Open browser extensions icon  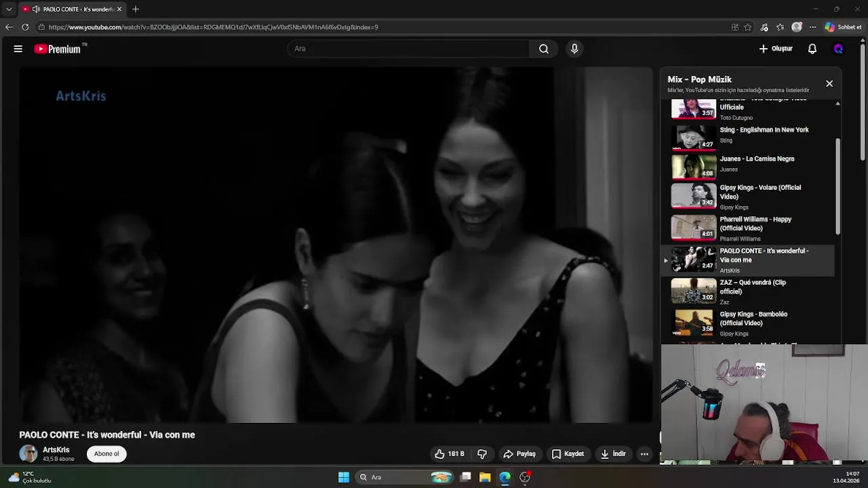(764, 27)
